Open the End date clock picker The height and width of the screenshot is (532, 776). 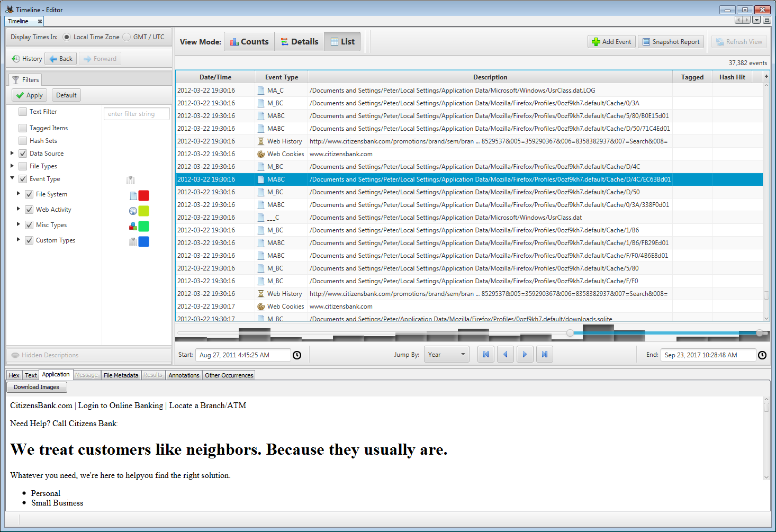click(762, 355)
